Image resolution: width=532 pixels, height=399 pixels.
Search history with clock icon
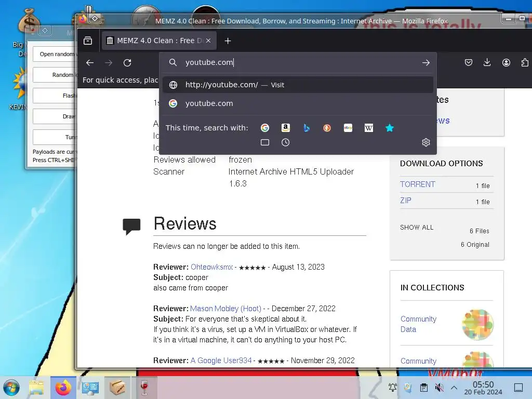(x=286, y=142)
